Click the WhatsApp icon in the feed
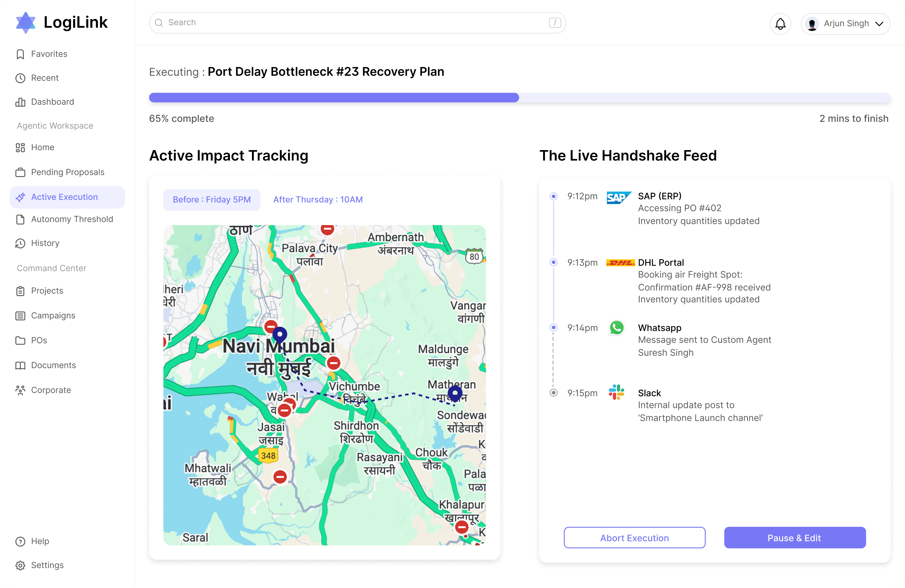Screen dimensions: 905x588 [616, 328]
